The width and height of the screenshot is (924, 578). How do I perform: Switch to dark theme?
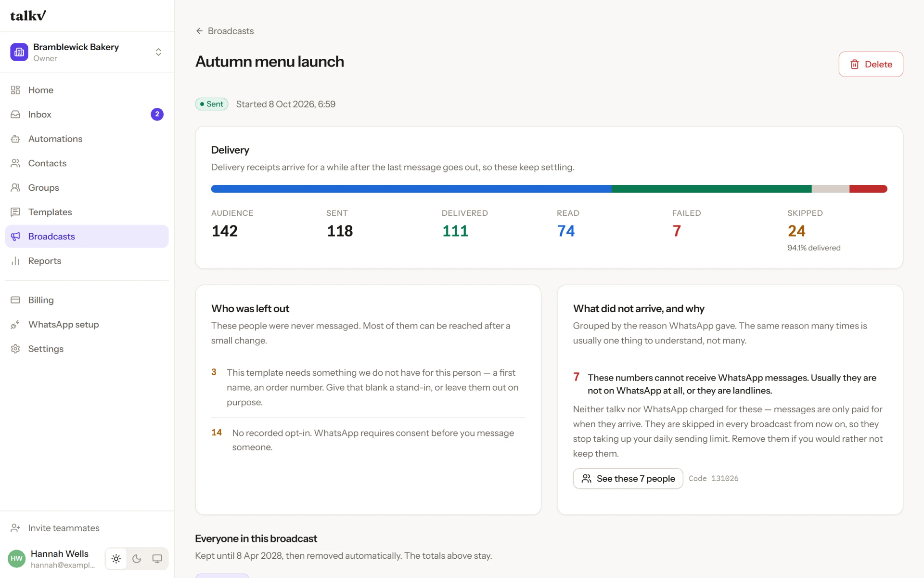pos(137,559)
